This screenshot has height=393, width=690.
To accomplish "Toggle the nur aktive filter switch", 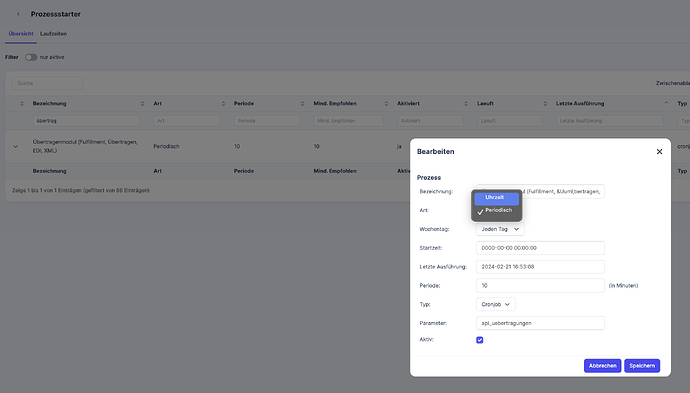I will [31, 57].
